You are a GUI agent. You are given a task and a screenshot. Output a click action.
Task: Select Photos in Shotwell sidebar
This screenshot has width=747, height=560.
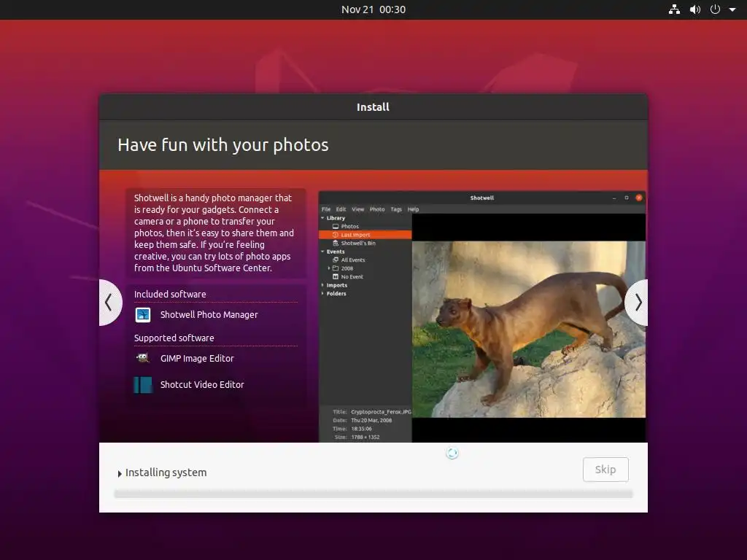[349, 227]
